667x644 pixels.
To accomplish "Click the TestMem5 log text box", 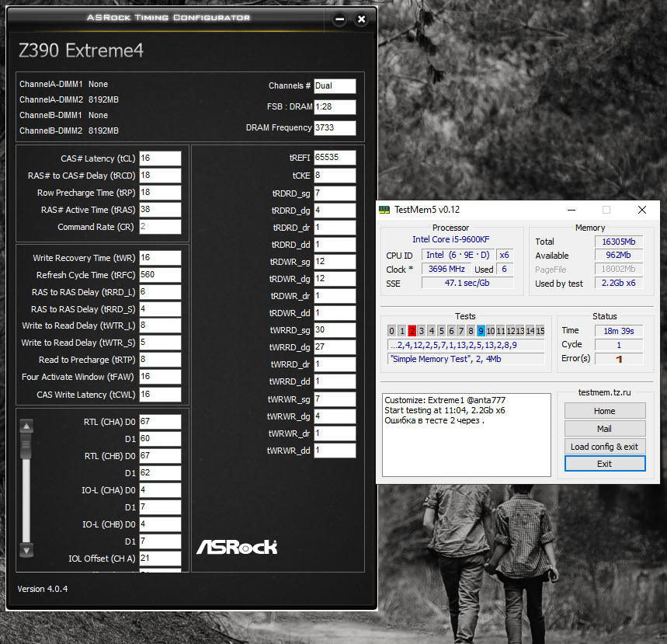I will [x=466, y=434].
